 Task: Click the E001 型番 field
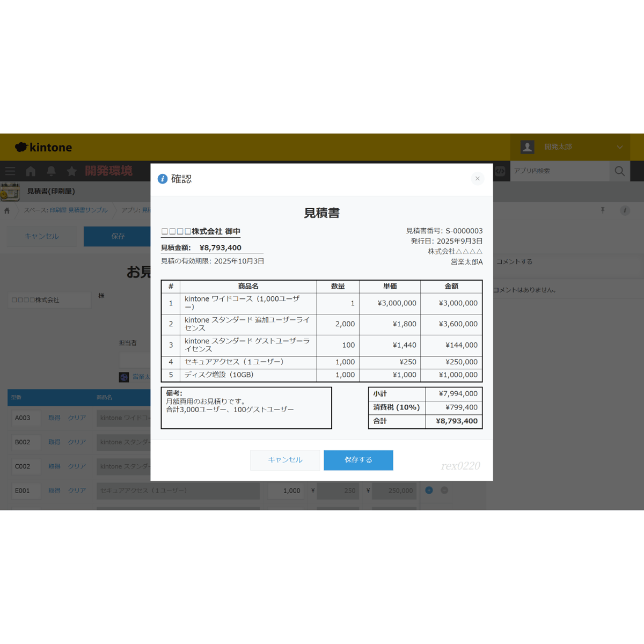coord(26,491)
